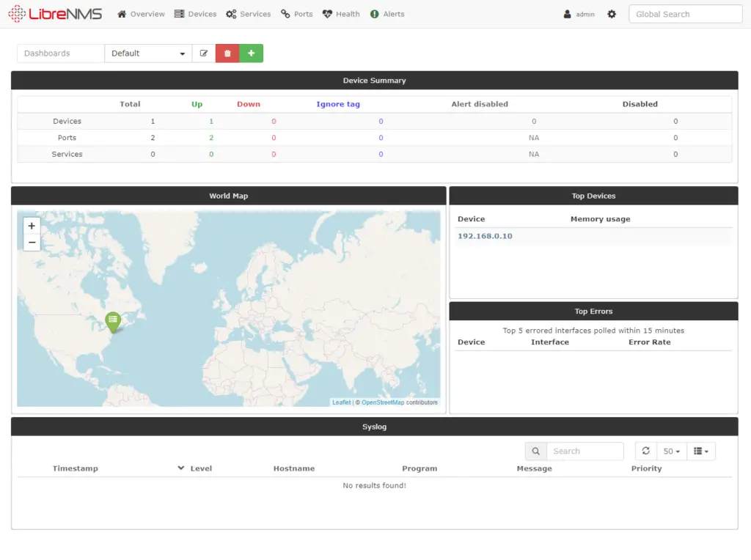The height and width of the screenshot is (560, 751).
Task: Click the OpenStreetMap attribution link
Action: point(383,402)
